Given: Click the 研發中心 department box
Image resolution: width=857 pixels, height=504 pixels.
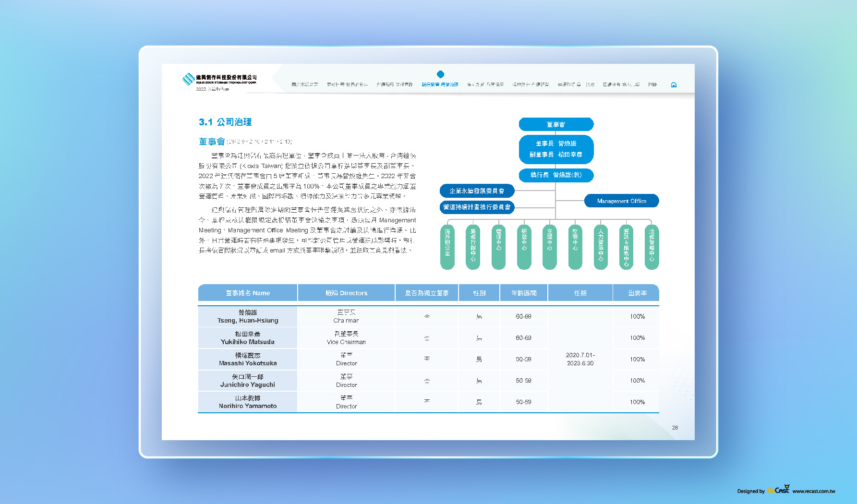Looking at the screenshot, I should (x=524, y=247).
